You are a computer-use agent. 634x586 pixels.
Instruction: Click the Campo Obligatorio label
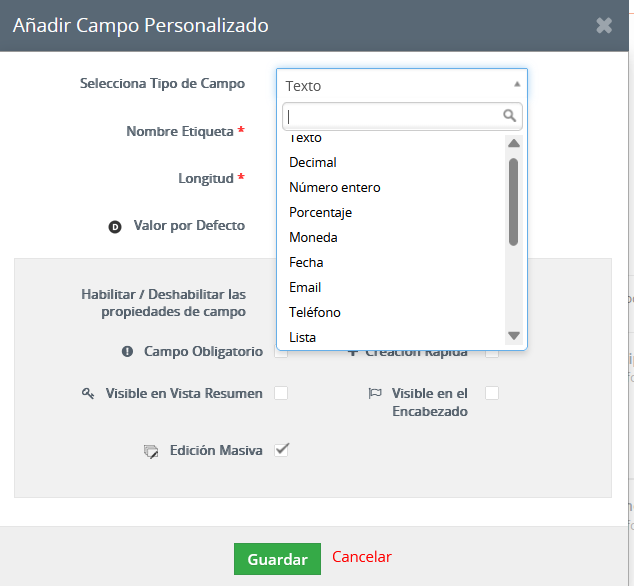click(x=203, y=351)
